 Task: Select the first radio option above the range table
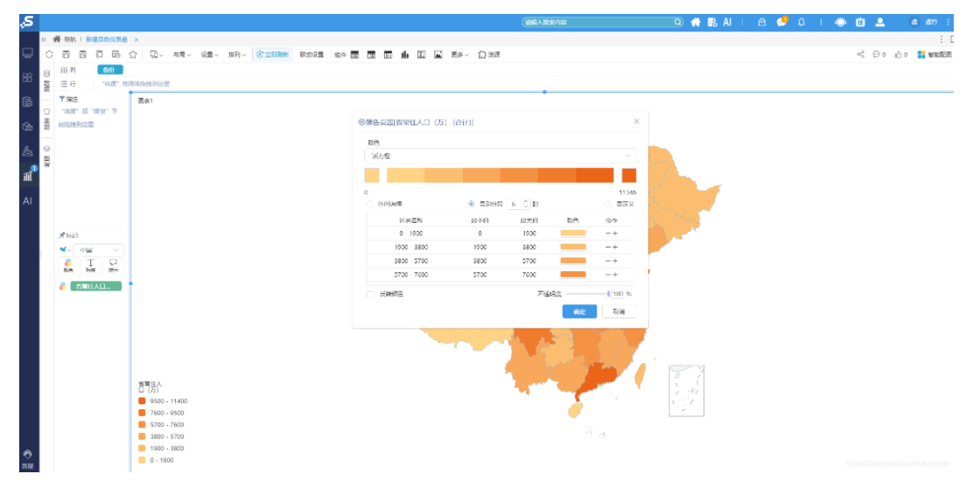[x=369, y=204]
